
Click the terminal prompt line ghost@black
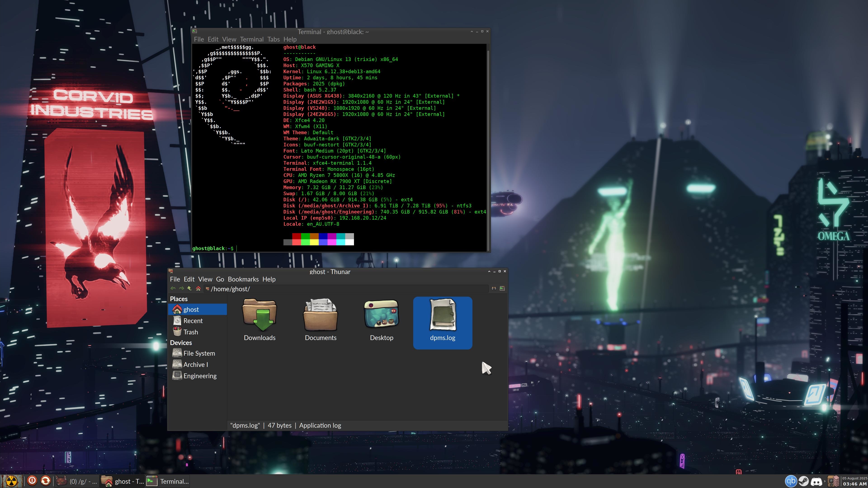point(213,249)
